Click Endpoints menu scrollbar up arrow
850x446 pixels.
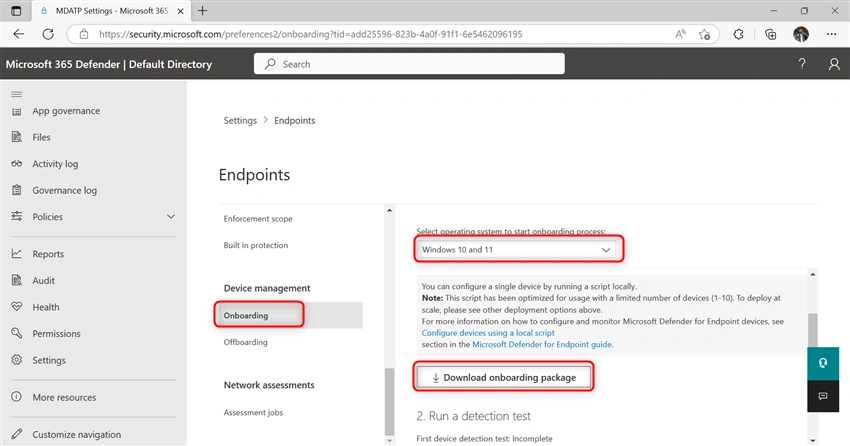389,210
